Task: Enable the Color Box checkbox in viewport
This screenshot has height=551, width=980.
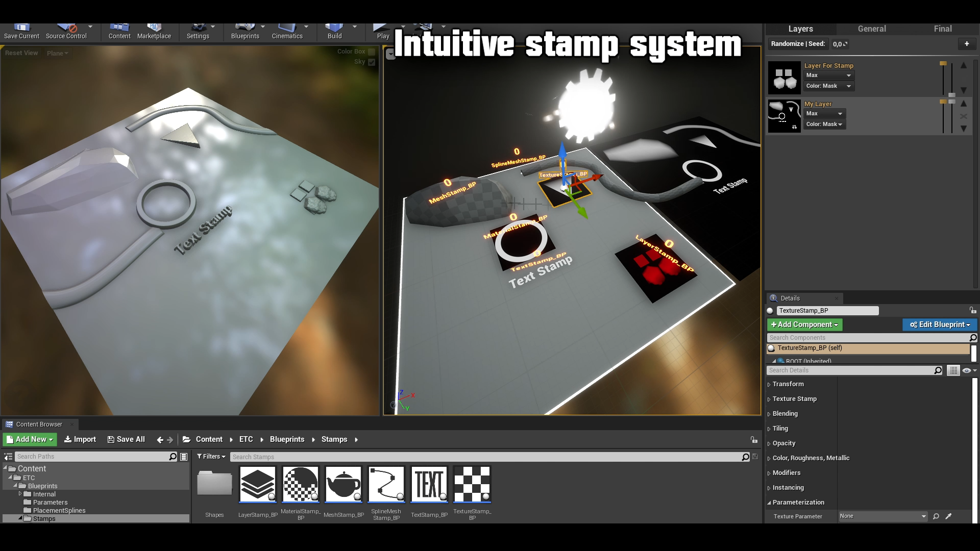Action: pos(372,51)
